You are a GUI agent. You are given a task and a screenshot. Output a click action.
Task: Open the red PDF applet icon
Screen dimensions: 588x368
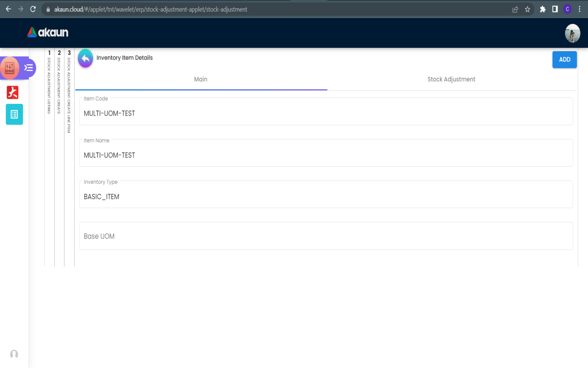click(x=13, y=92)
